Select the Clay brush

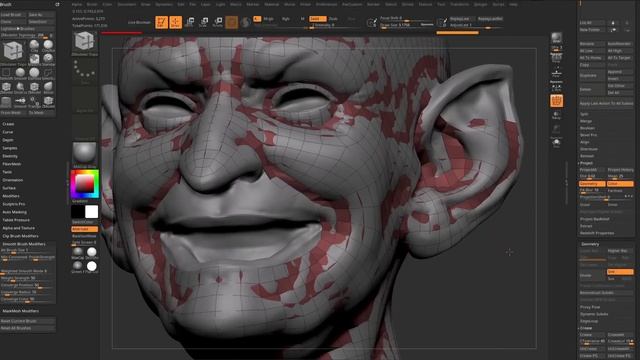[x=34, y=45]
